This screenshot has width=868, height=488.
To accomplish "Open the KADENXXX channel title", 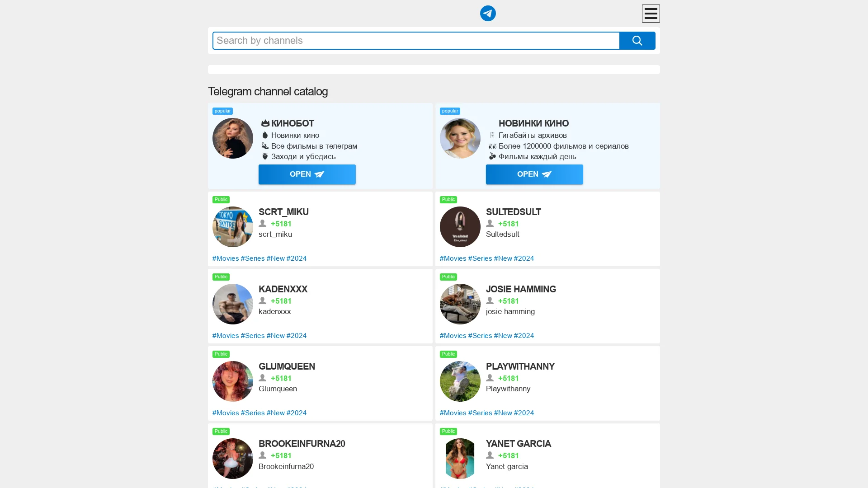I will [283, 289].
